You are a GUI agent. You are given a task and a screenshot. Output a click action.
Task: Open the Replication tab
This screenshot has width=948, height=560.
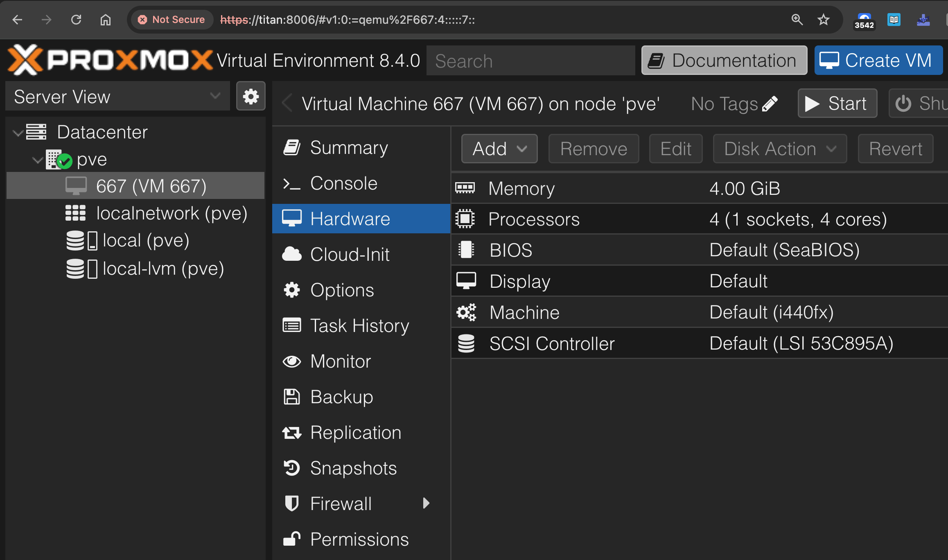pyautogui.click(x=361, y=432)
